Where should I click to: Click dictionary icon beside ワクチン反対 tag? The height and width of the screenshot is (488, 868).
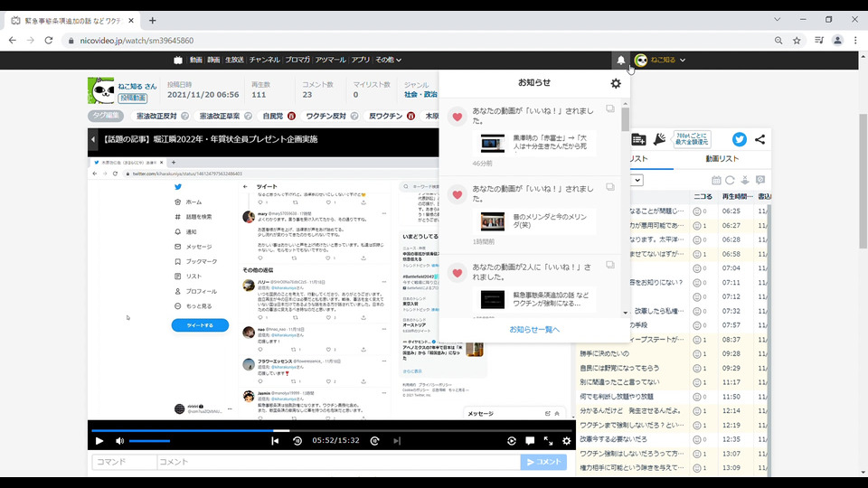[354, 117]
